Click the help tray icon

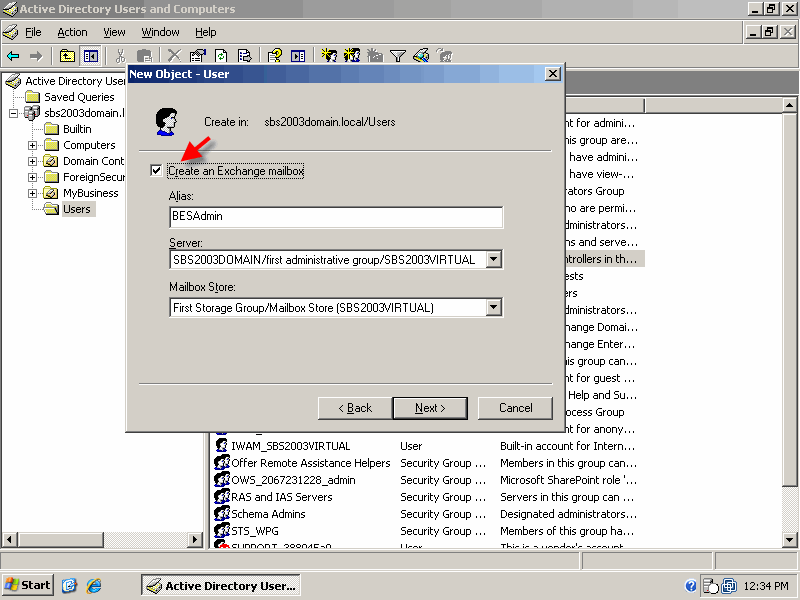[x=691, y=586]
